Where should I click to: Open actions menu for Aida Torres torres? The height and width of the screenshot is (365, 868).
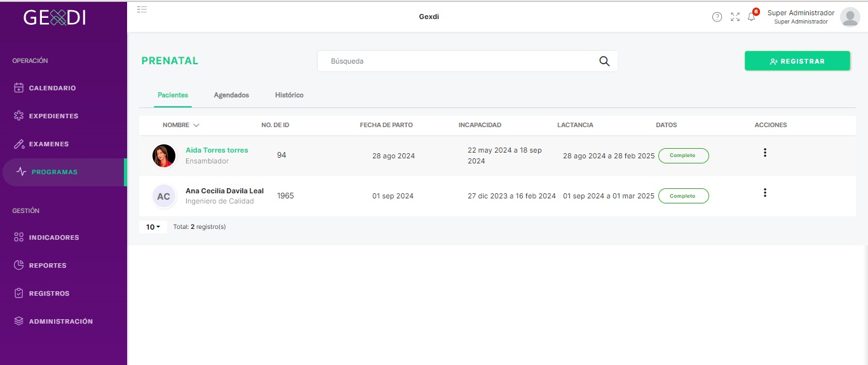765,153
